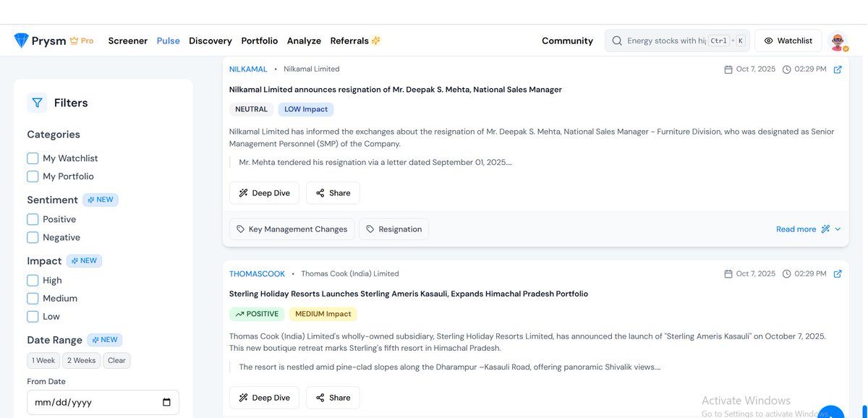Click the MEDIUM Impact badge
Image resolution: width=868 pixels, height=418 pixels.
coord(323,314)
